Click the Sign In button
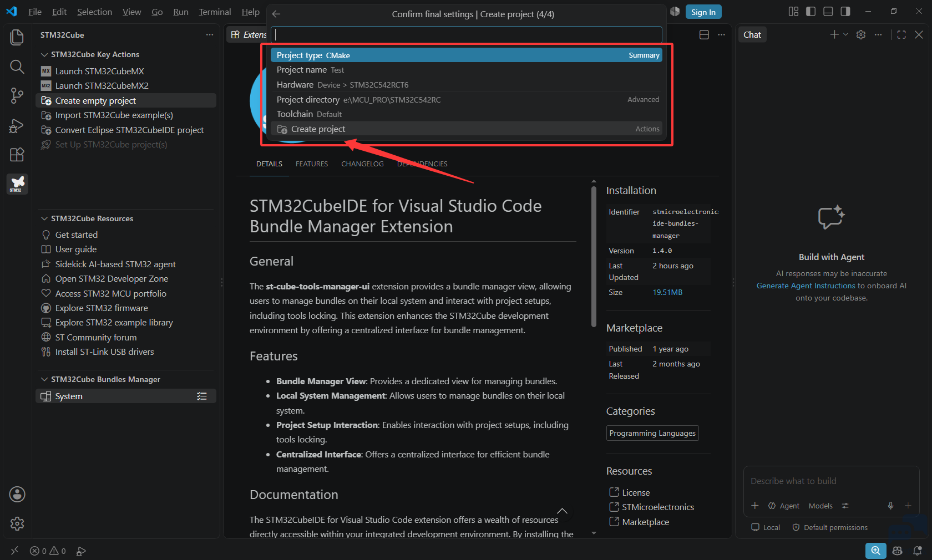This screenshot has width=932, height=560. click(703, 12)
